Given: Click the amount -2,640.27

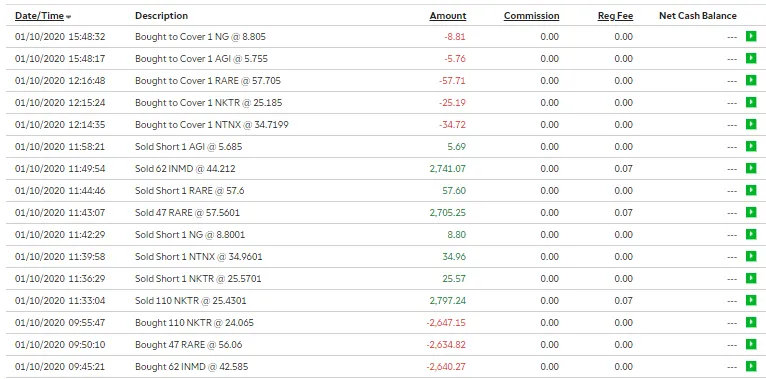Looking at the screenshot, I should [x=446, y=366].
